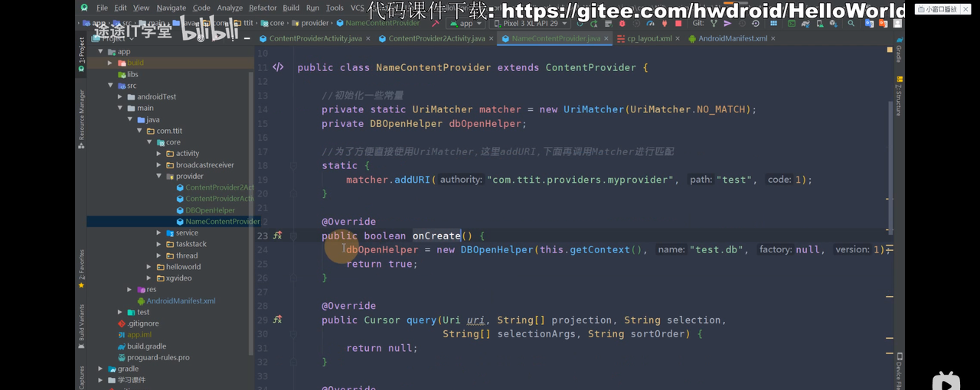Image resolution: width=980 pixels, height=390 pixels.
Task: Expand the broadcastreceiver package folder
Action: (159, 164)
